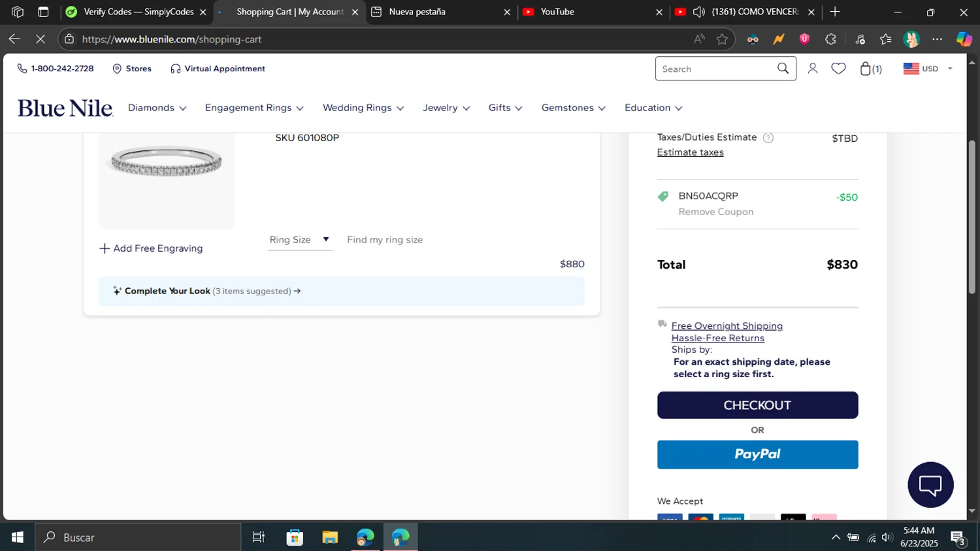Open Edge settings and more menu

click(937, 39)
